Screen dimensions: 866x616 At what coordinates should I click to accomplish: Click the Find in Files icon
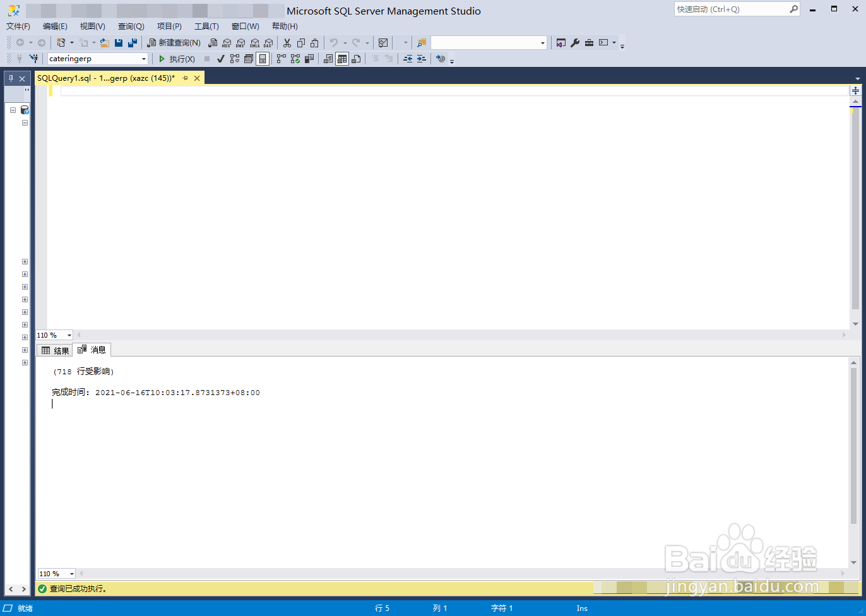tap(422, 43)
